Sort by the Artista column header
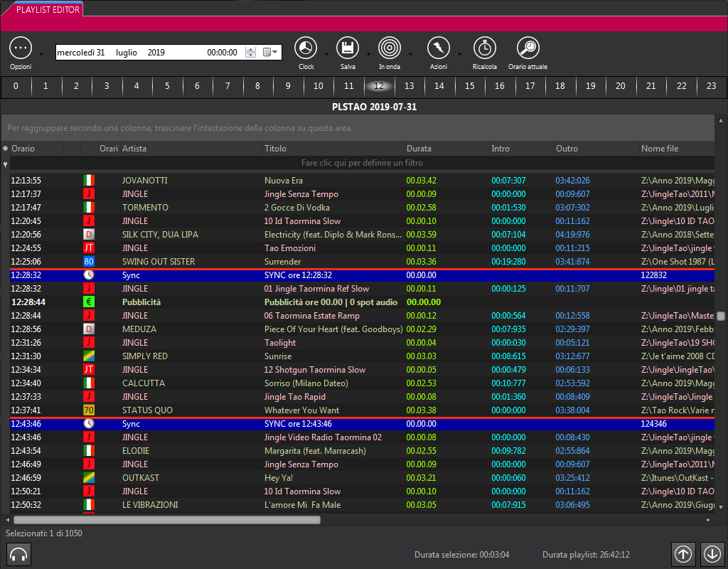 (134, 149)
